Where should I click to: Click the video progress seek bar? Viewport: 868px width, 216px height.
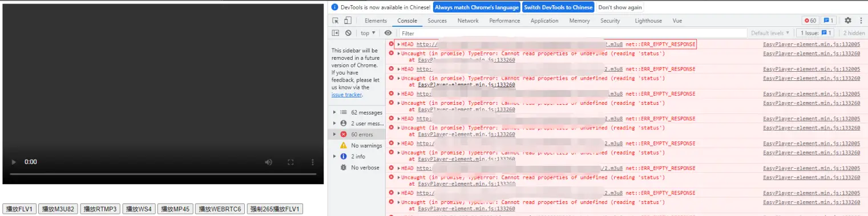pos(163,174)
